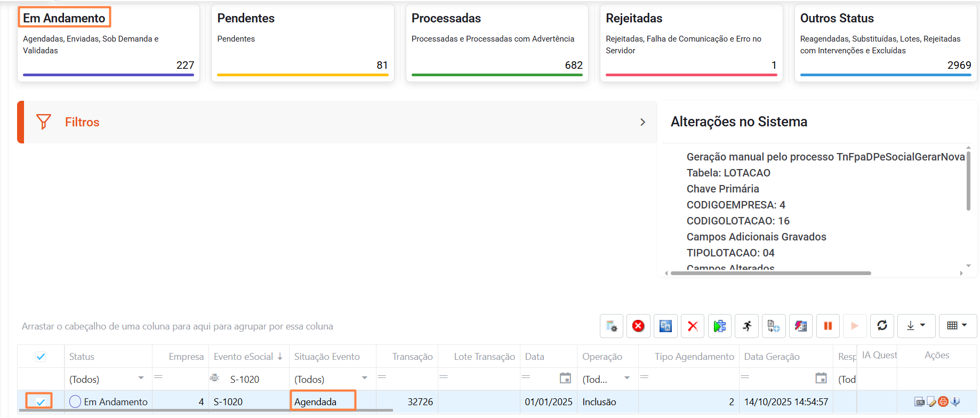This screenshot has height=418, width=980.
Task: Open the download export dropdown
Action: pos(916,326)
